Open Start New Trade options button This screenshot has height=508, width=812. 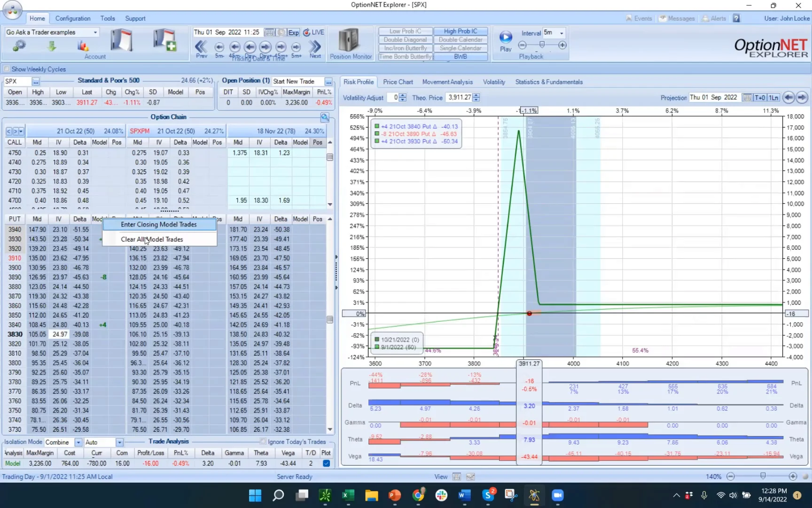click(328, 81)
